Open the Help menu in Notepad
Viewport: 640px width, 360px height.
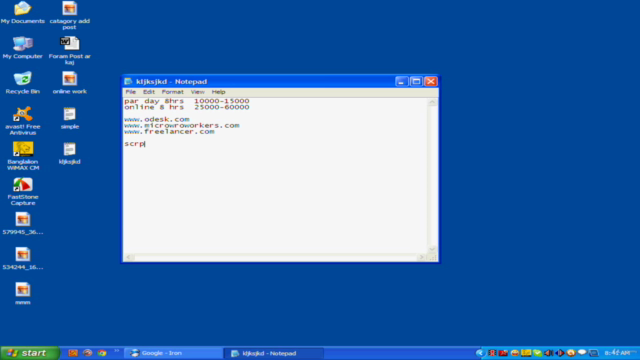218,92
